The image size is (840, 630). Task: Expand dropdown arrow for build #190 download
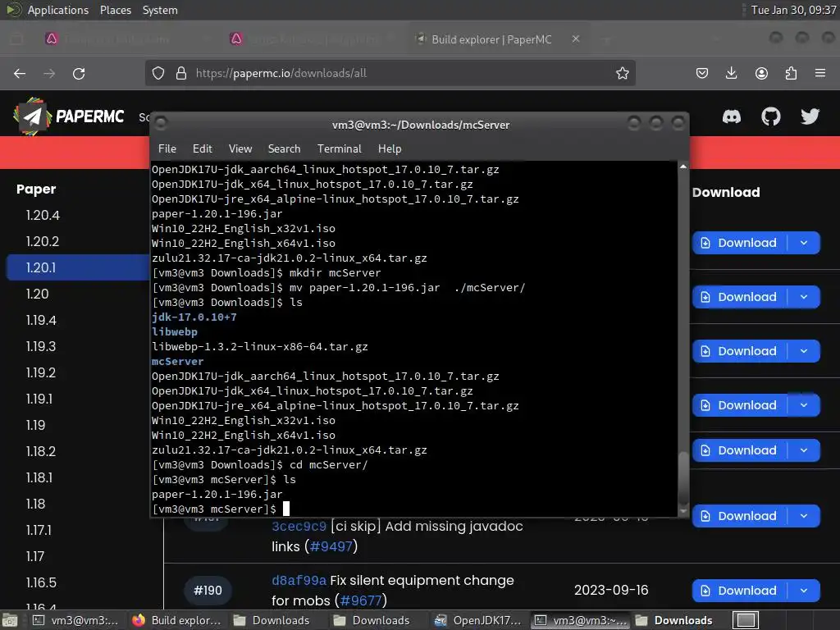point(804,591)
